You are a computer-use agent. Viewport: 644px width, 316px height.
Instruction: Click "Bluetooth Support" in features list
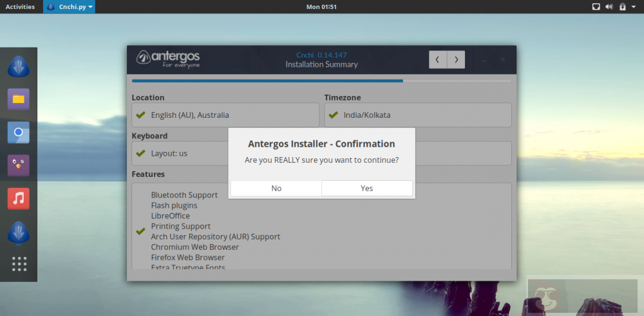[x=184, y=195]
